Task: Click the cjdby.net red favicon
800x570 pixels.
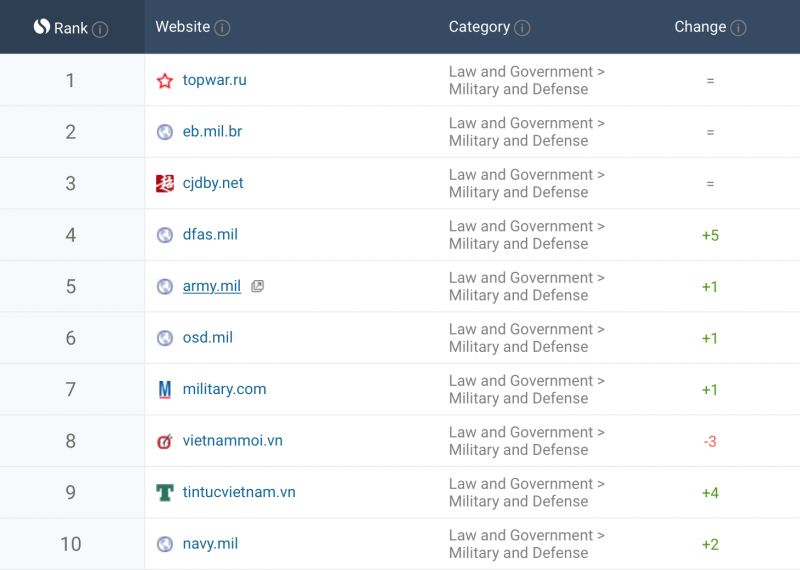Action: (x=164, y=183)
